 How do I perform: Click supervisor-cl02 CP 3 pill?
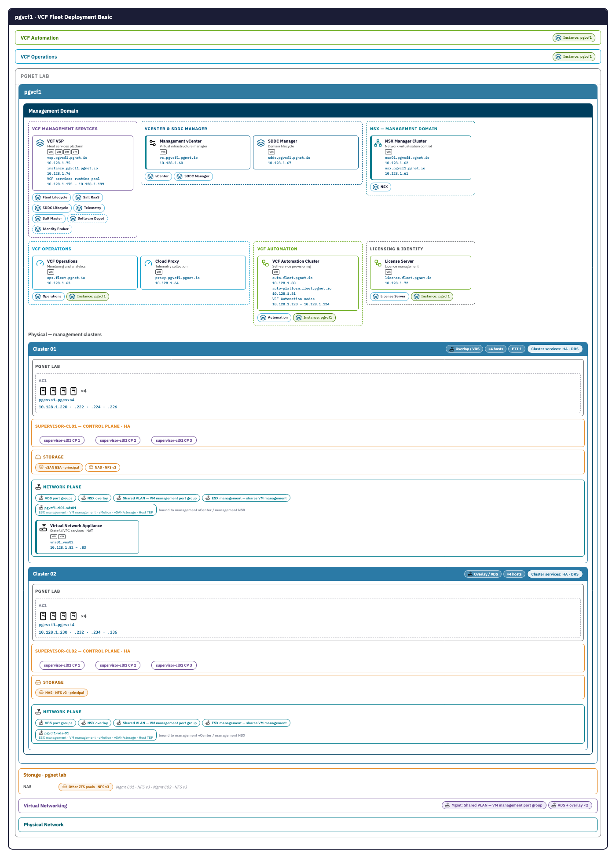click(174, 665)
